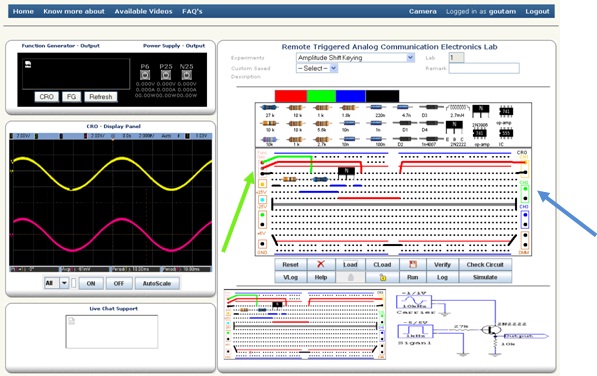
Task: Click the AutoScale button under CRO display
Action: [156, 284]
